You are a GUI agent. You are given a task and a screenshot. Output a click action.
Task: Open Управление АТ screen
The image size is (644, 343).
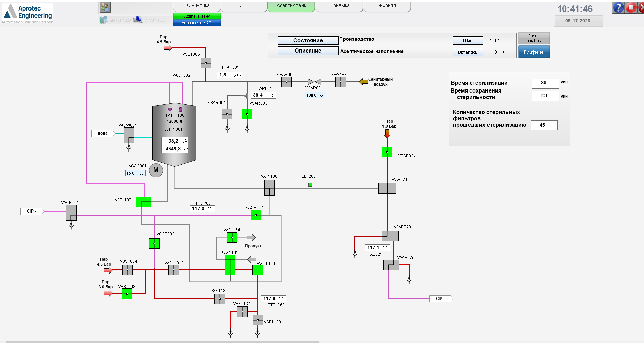point(197,23)
